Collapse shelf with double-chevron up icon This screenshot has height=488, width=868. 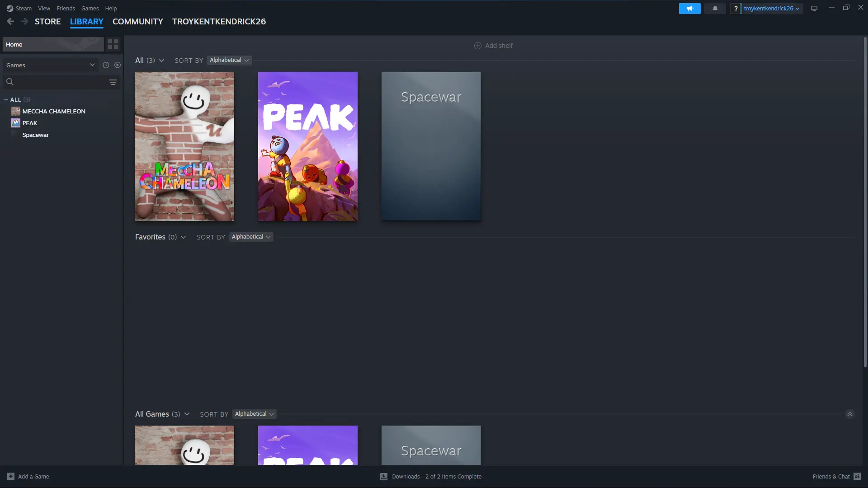tap(850, 414)
